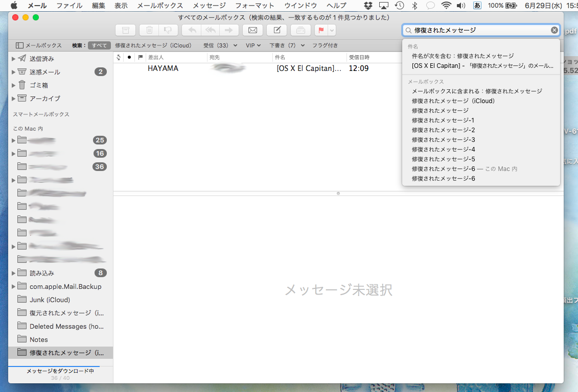Click the 受信 (33) favorites button

click(216, 45)
